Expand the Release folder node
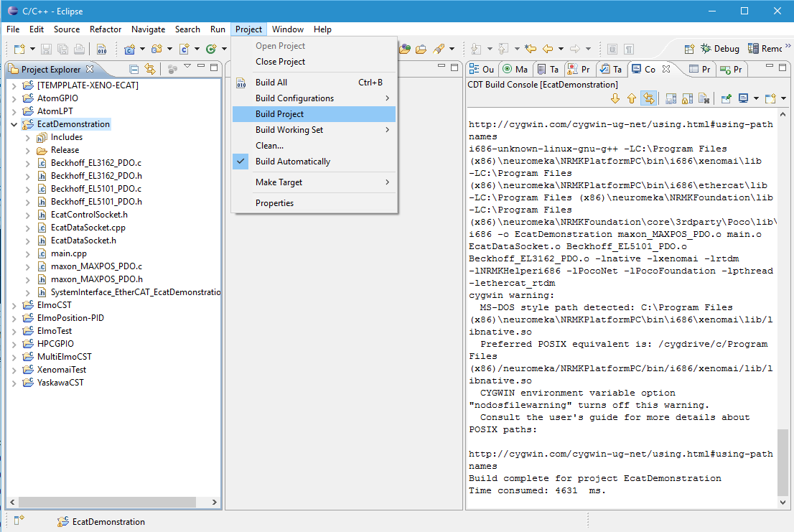 (28, 150)
